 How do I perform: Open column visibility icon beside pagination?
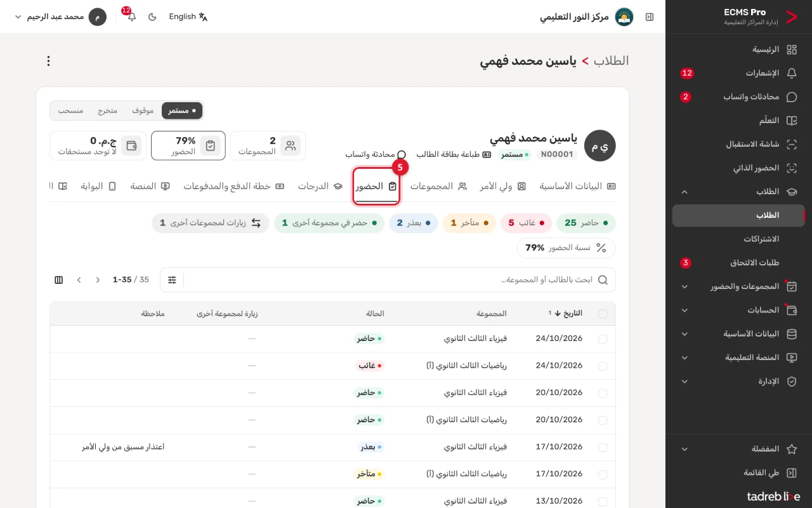click(x=59, y=280)
